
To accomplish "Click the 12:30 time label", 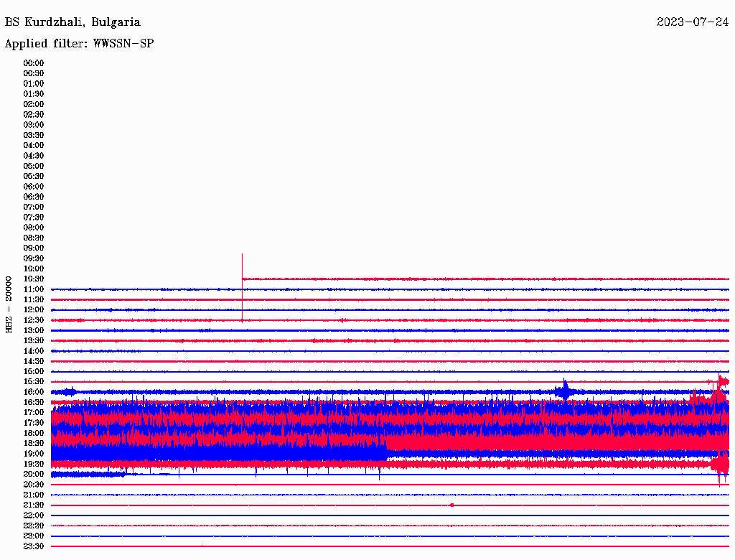I will pyautogui.click(x=34, y=320).
